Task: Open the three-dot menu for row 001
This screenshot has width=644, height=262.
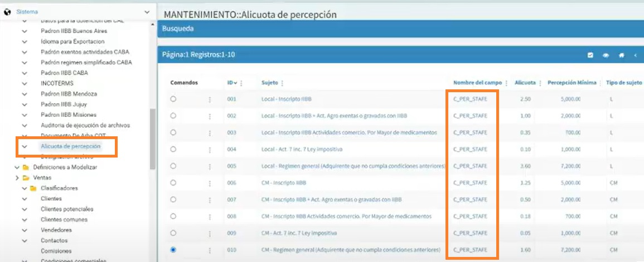Action: click(x=210, y=99)
